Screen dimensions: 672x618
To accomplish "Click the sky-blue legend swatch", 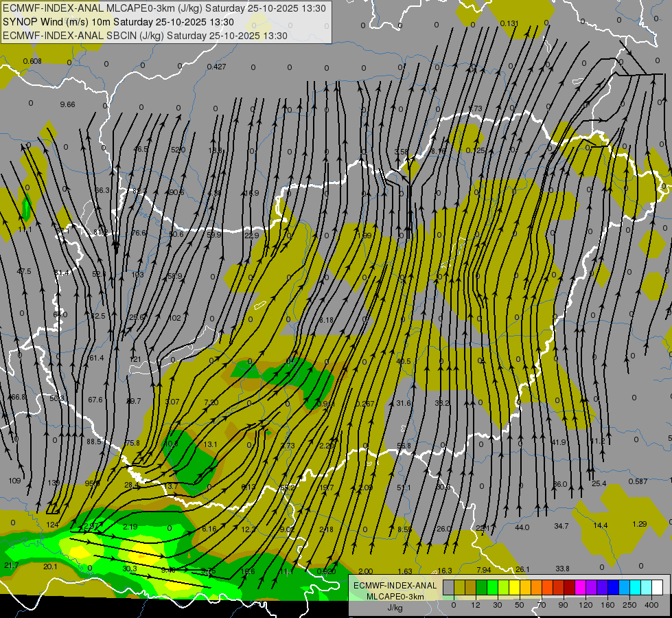I will [625, 587].
